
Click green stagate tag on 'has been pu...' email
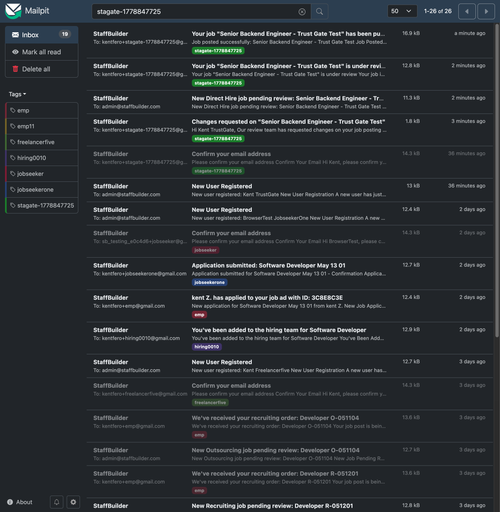(x=218, y=51)
